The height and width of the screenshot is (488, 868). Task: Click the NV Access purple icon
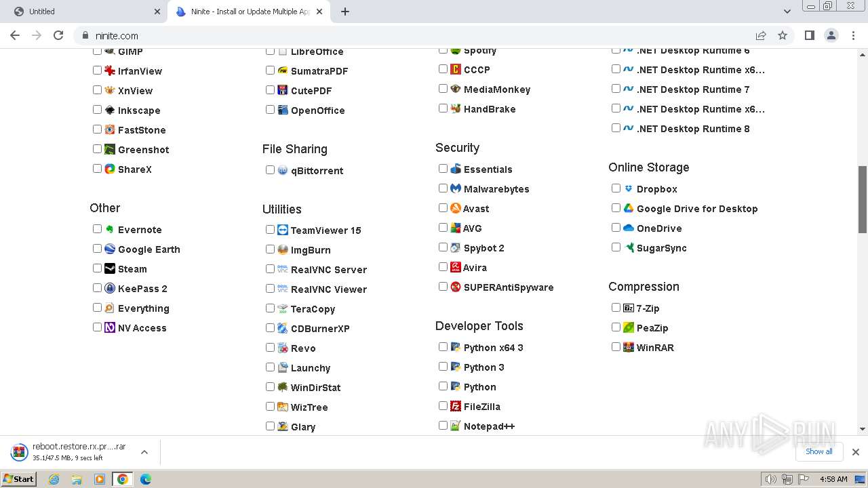point(110,327)
